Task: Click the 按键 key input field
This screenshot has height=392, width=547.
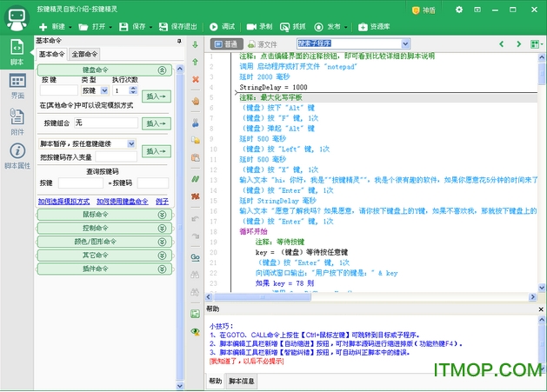Action: pos(58,90)
